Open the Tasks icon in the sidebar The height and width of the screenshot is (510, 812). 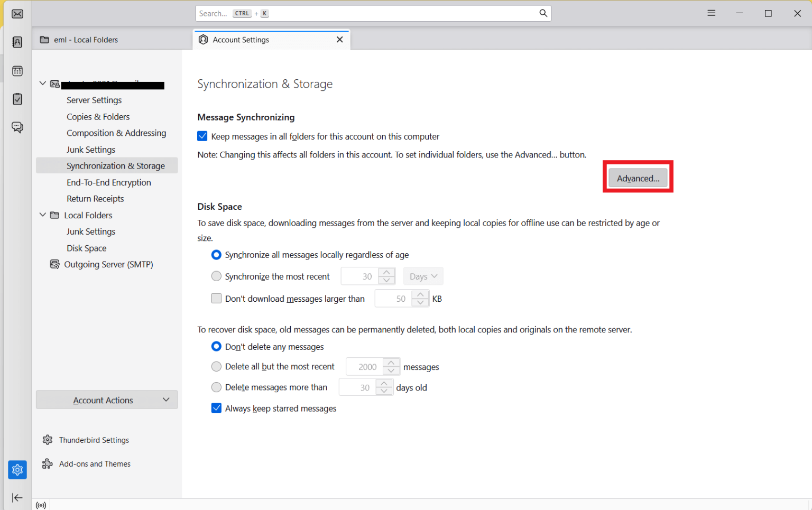[17, 99]
